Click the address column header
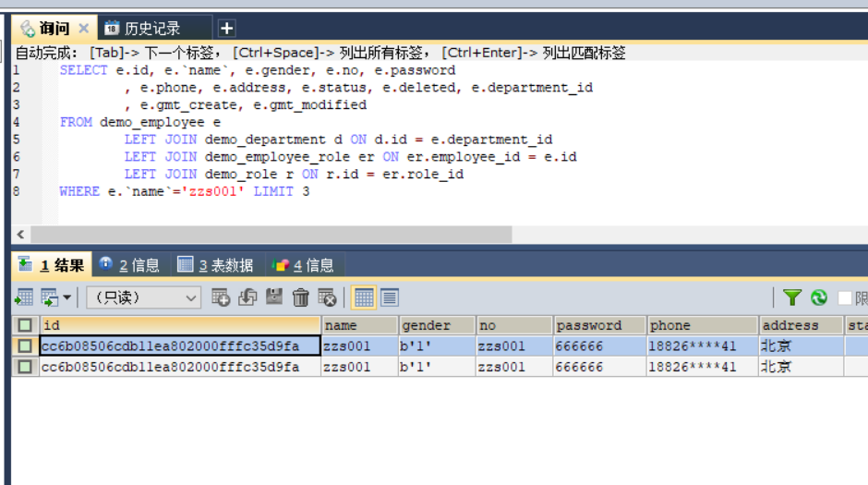868x485 pixels. coord(801,325)
